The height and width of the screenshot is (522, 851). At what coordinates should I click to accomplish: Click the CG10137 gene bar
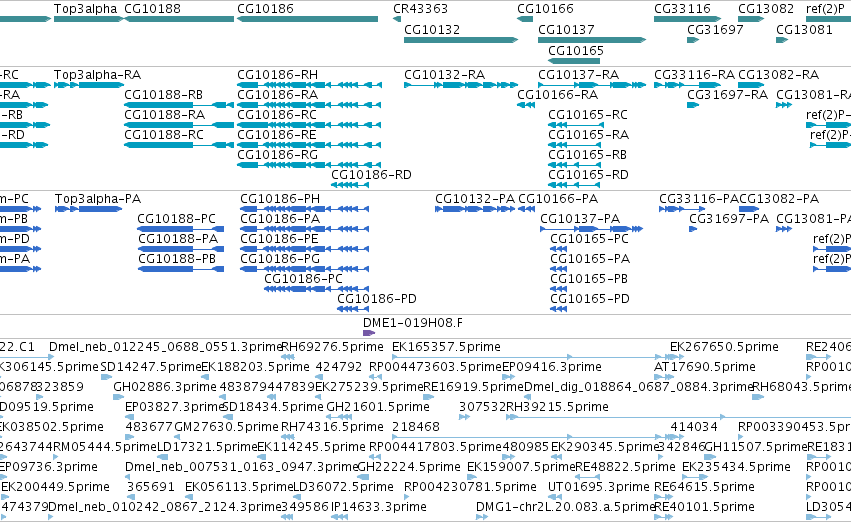[x=592, y=40]
